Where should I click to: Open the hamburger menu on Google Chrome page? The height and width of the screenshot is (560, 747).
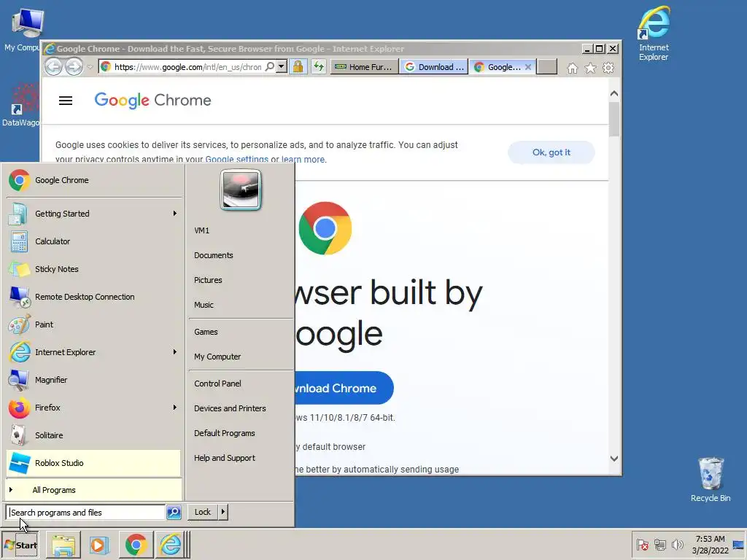click(x=66, y=101)
